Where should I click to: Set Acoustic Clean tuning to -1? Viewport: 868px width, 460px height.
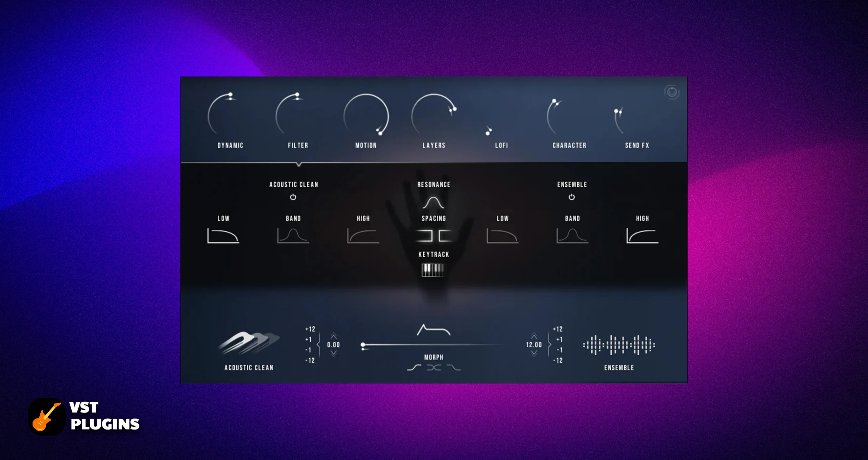click(x=308, y=350)
